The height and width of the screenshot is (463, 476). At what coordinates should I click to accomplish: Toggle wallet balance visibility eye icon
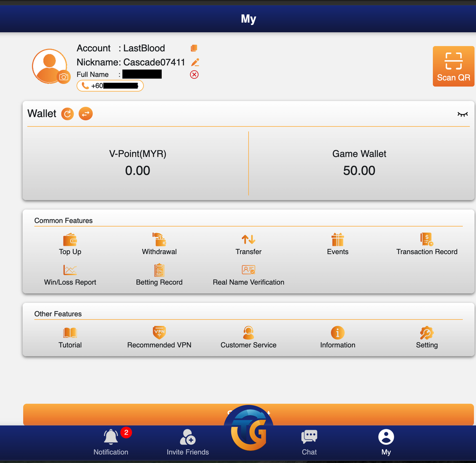click(462, 114)
